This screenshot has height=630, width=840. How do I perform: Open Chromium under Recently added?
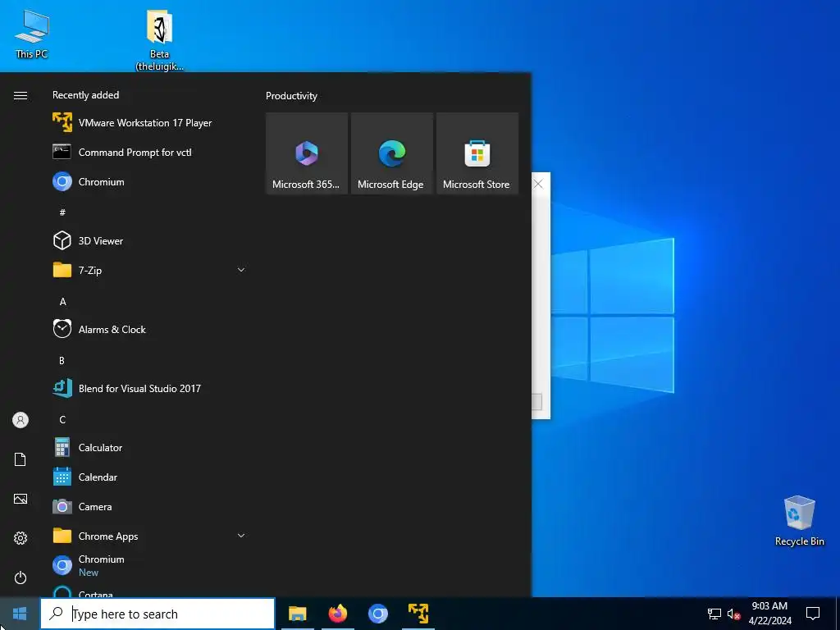pos(149,181)
